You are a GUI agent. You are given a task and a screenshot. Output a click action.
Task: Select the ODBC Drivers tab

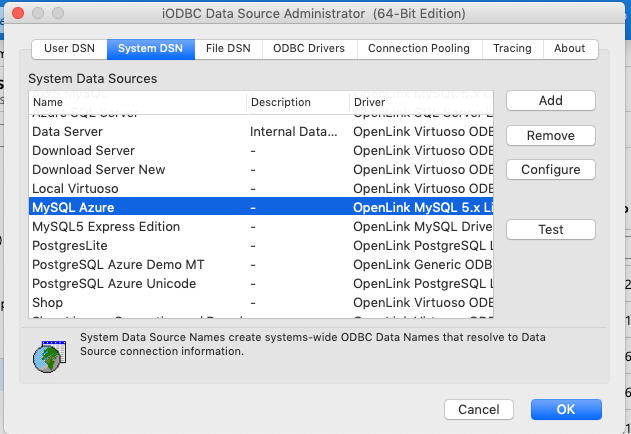pos(311,48)
